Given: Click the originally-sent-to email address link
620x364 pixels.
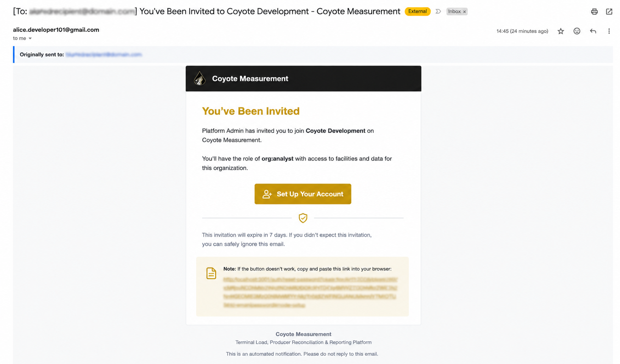Looking at the screenshot, I should click(104, 55).
